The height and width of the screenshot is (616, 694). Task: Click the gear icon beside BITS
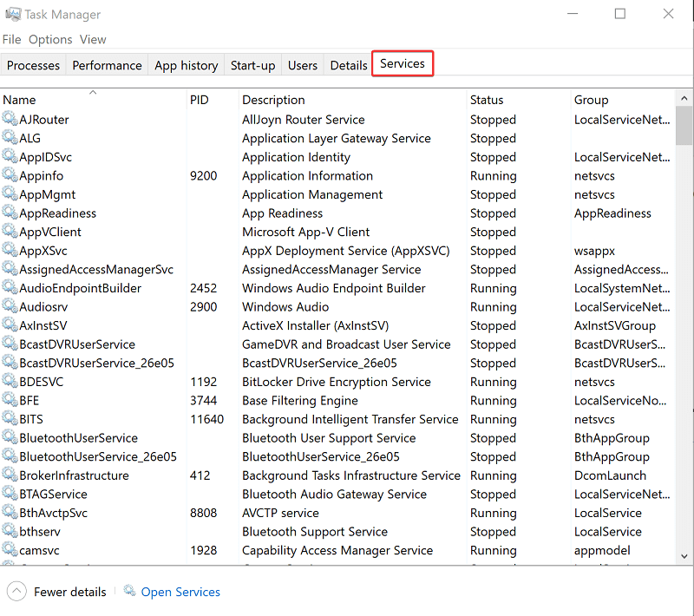pyautogui.click(x=10, y=418)
